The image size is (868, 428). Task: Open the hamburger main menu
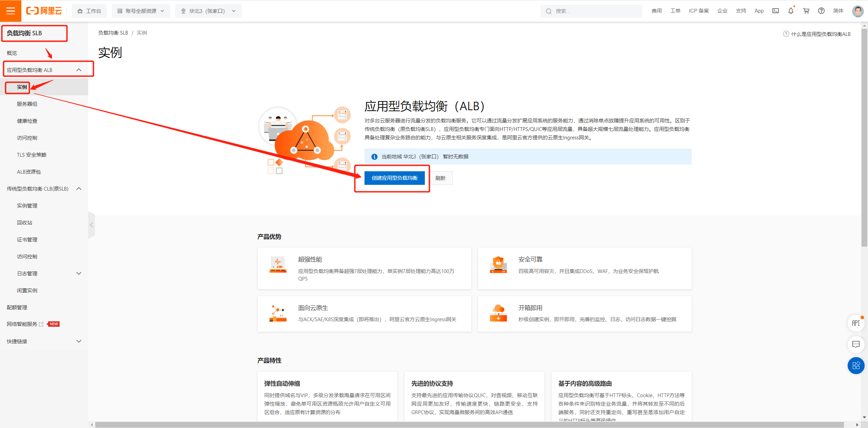(11, 11)
